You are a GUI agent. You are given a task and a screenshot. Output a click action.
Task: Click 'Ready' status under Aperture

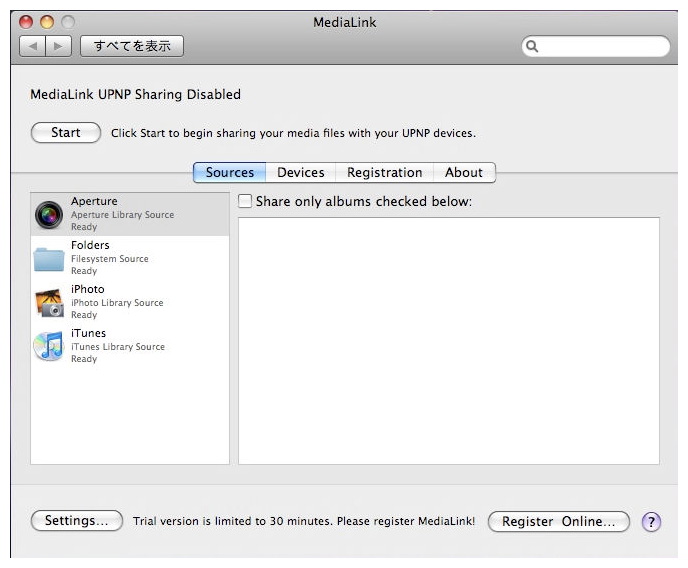coord(84,227)
